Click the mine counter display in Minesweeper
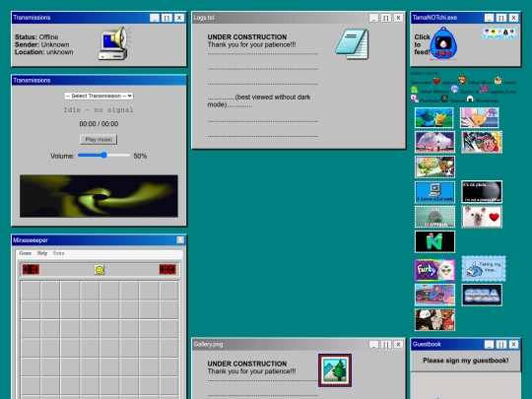The image size is (532, 399). (x=31, y=270)
